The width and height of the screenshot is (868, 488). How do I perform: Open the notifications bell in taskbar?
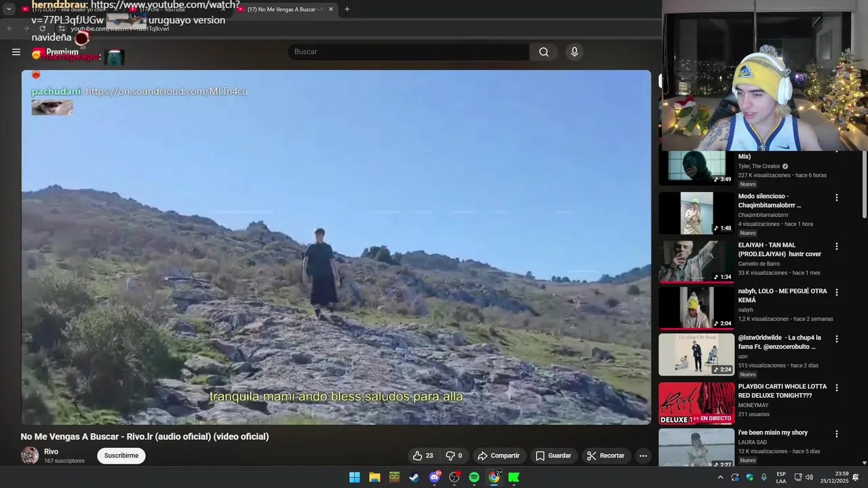point(856,477)
